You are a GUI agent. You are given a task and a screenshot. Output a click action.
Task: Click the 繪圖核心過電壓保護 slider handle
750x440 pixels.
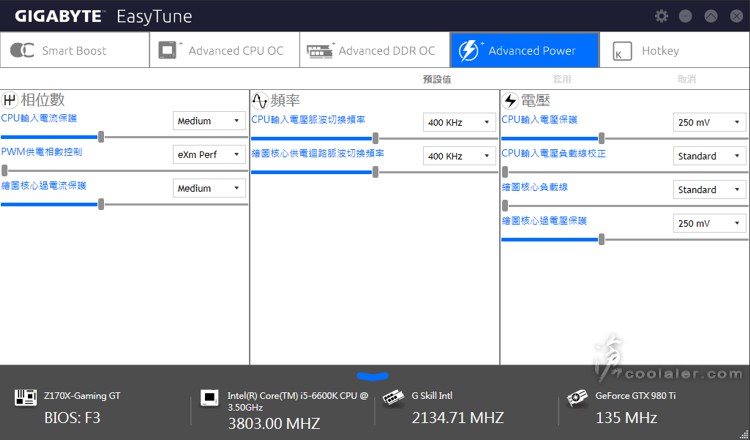[601, 239]
